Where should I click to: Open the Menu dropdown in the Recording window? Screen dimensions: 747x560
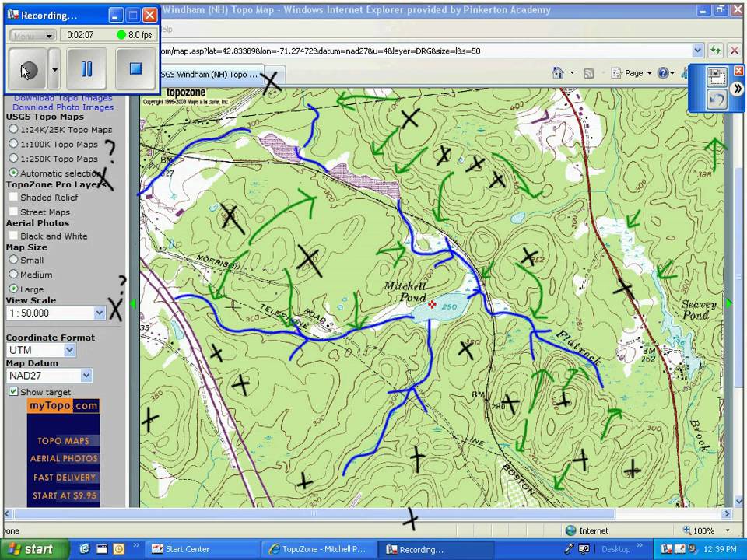click(33, 36)
